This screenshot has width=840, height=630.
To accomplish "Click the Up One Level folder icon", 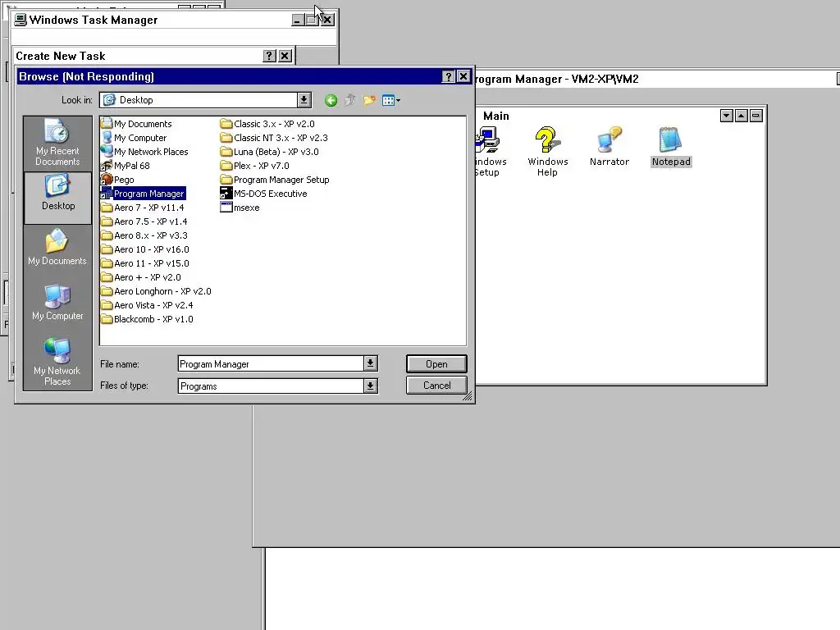I will coord(350,100).
